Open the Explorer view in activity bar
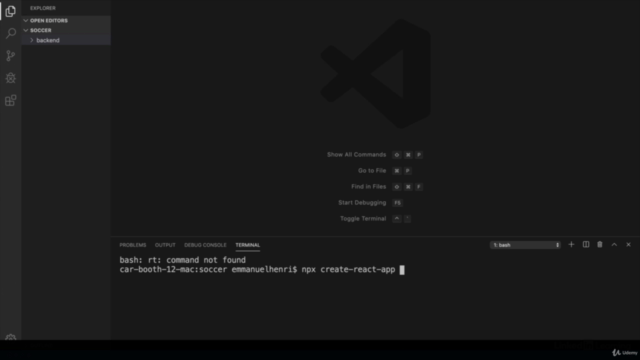Screen dimensions: 640x360 (11, 11)
